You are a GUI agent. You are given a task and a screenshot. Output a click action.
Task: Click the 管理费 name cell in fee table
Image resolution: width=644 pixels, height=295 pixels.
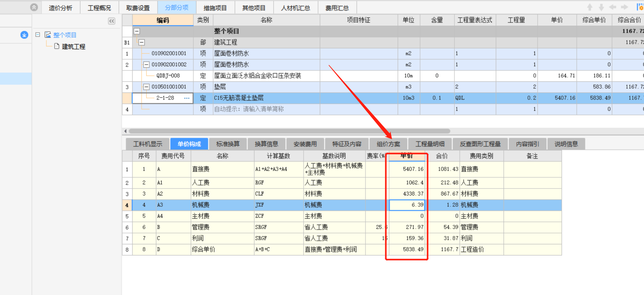click(x=222, y=227)
